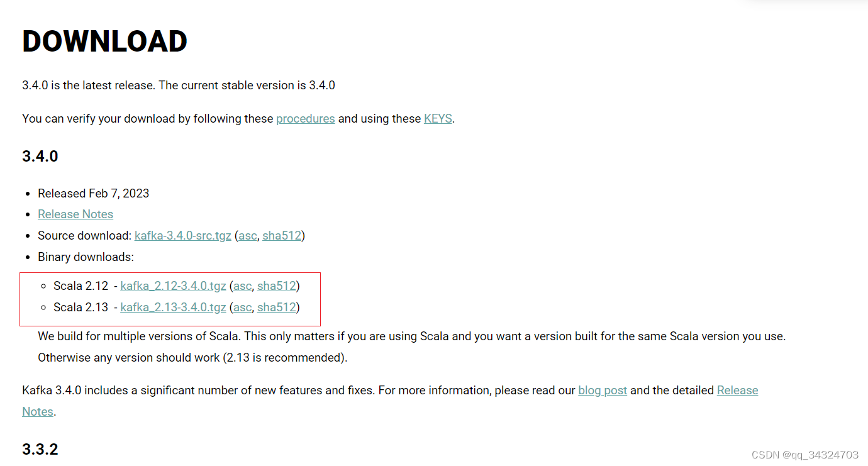Image resolution: width=868 pixels, height=466 pixels.
Task: Click the 3.3.2 section heading
Action: pos(40,449)
